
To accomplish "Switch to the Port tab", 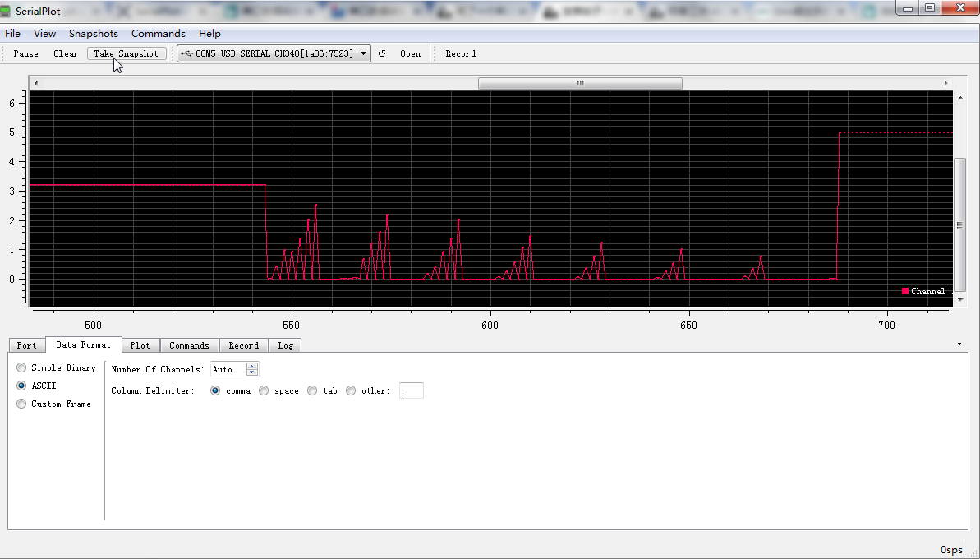I will [26, 345].
